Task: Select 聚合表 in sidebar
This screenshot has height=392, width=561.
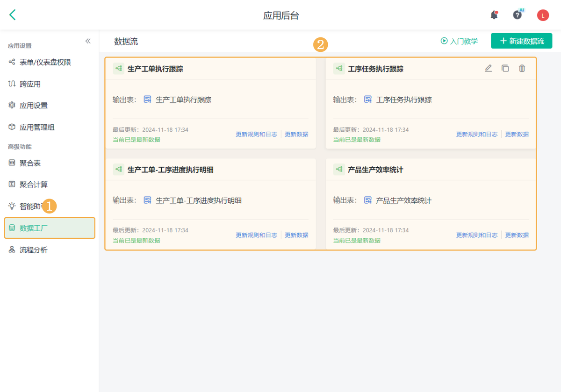Action: click(30, 163)
